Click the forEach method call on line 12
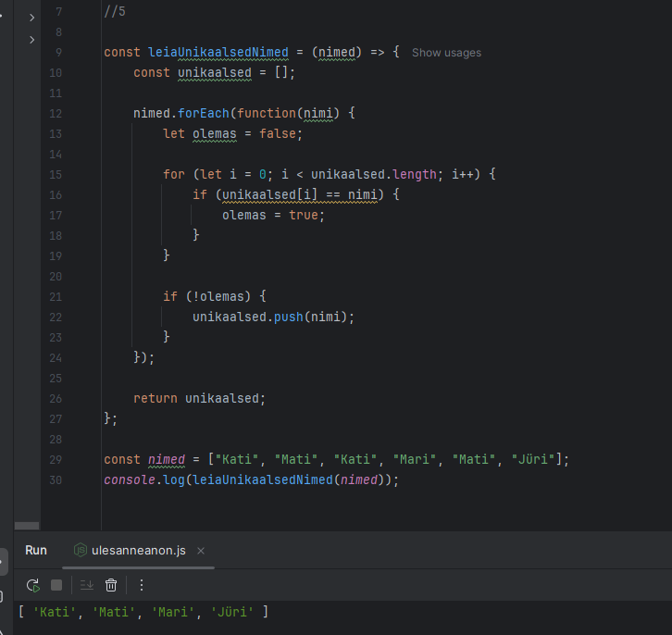Viewport: 672px width, 635px height. tap(205, 114)
